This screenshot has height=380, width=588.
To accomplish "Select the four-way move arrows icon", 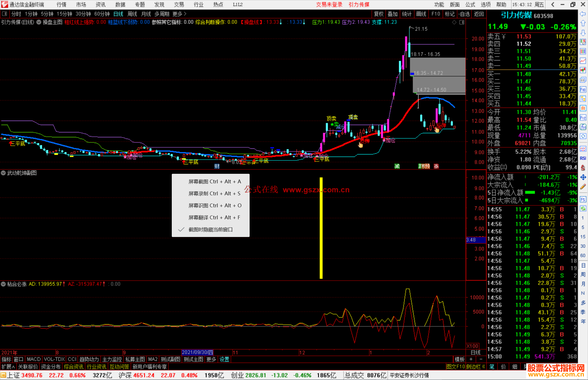I will (x=583, y=177).
